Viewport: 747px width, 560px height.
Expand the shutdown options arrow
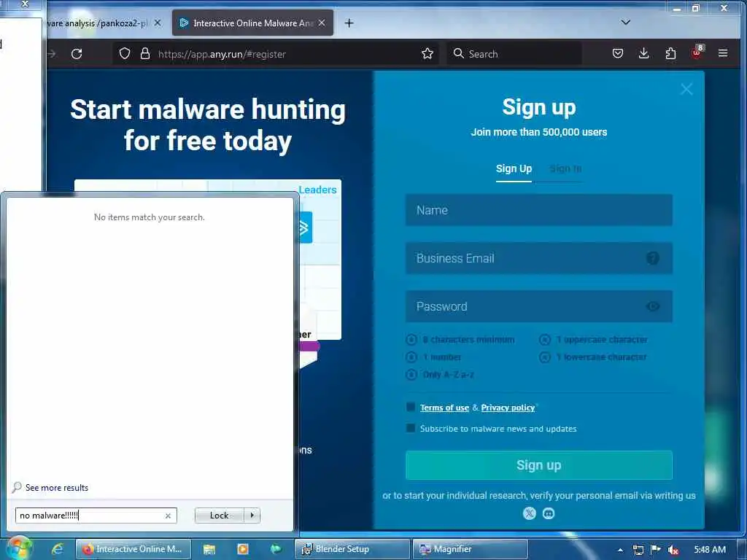coord(252,516)
